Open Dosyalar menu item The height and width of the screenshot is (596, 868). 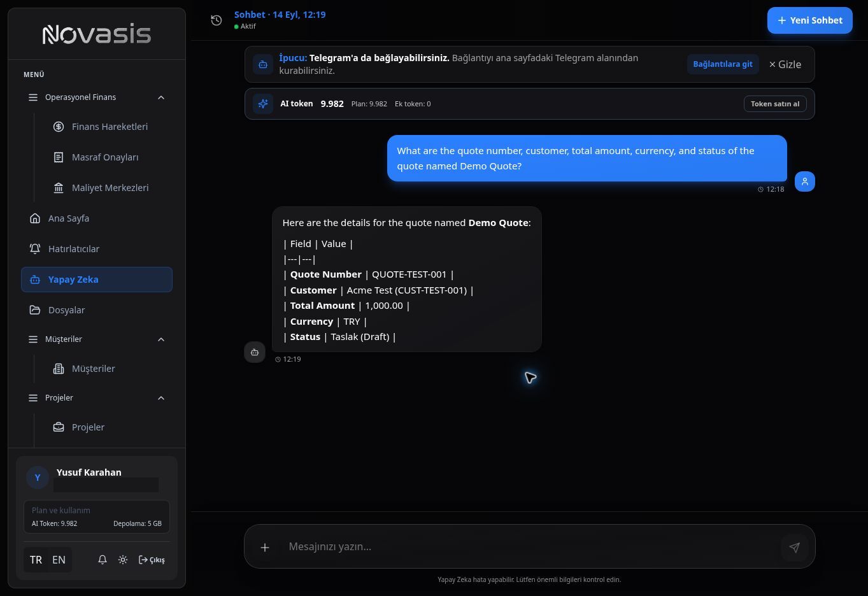coord(97,310)
